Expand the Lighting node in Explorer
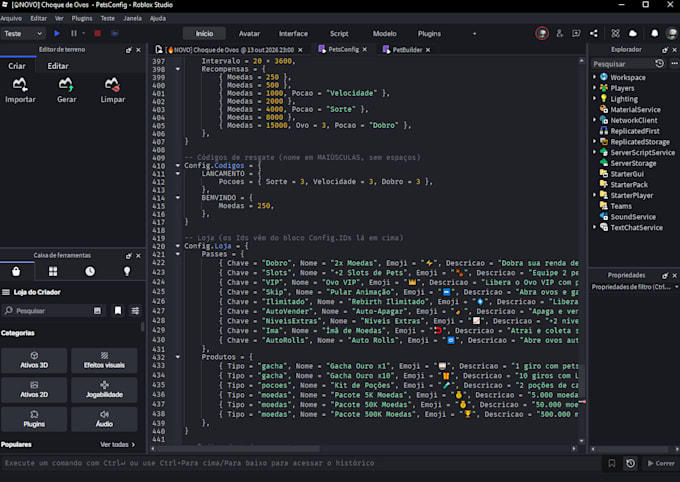This screenshot has height=482, width=680. (x=595, y=98)
